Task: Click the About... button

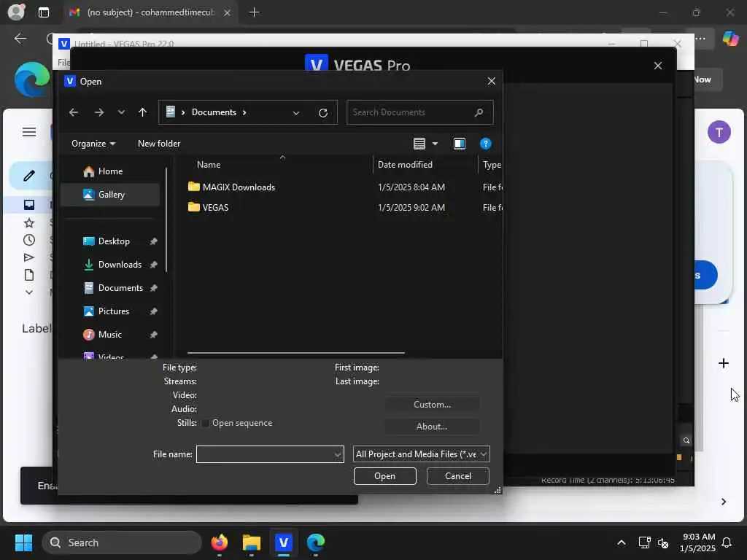Action: 432,427
